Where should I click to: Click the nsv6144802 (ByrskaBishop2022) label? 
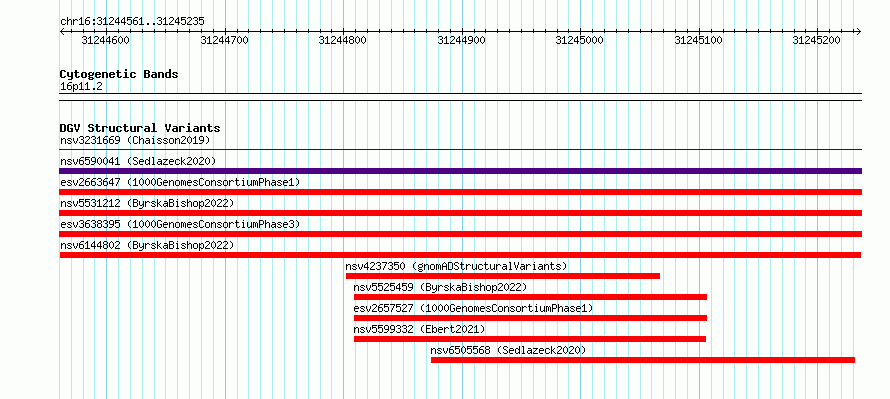click(147, 245)
